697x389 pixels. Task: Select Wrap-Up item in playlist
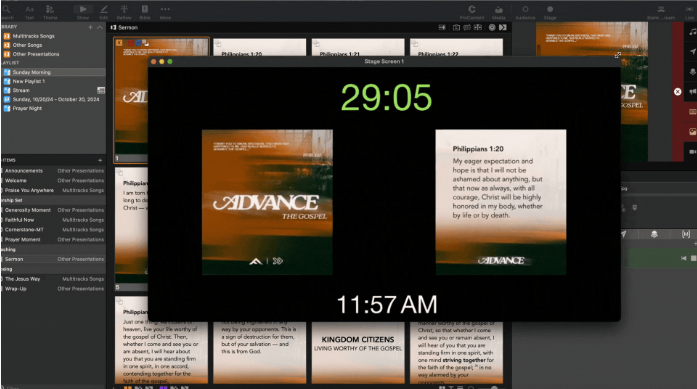click(54, 289)
